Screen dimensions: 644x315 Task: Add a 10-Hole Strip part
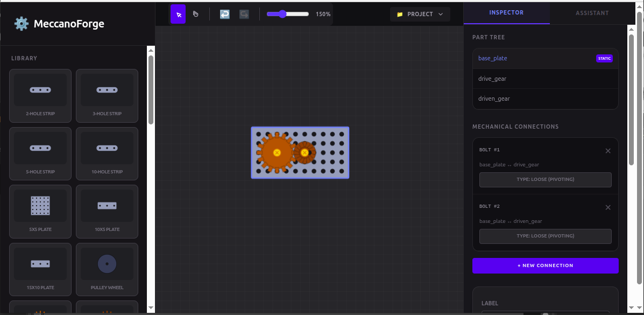pyautogui.click(x=107, y=154)
